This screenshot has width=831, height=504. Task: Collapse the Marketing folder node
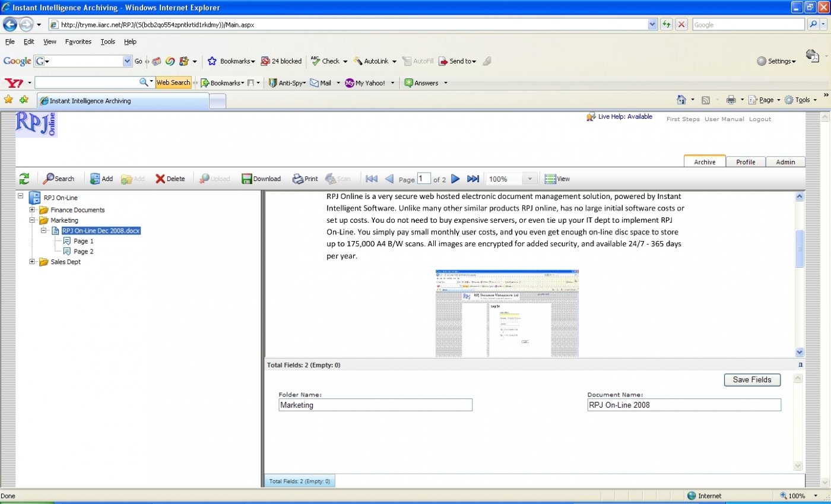click(x=33, y=220)
